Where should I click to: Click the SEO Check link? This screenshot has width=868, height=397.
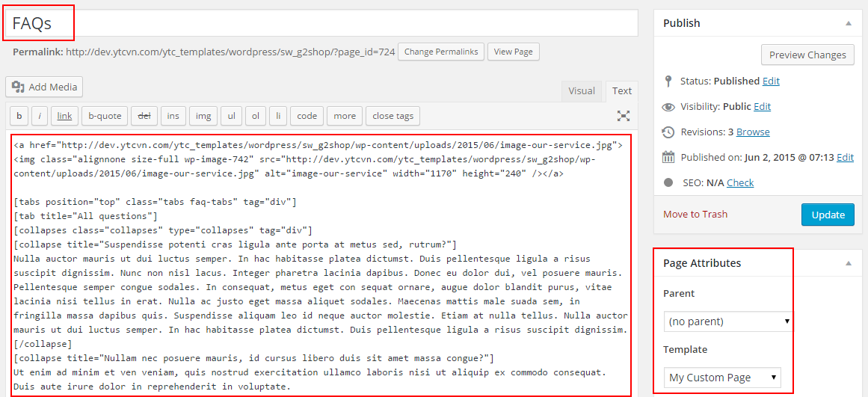pos(740,182)
